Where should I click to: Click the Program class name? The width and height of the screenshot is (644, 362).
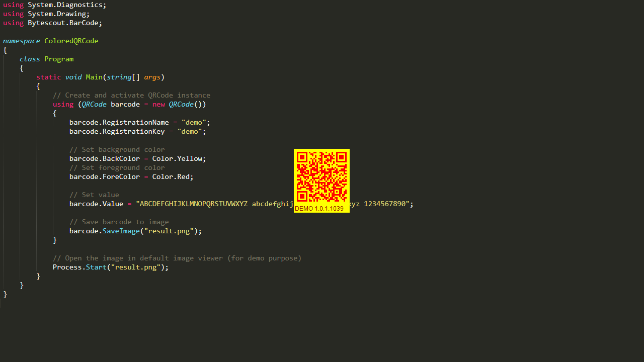[x=59, y=59]
